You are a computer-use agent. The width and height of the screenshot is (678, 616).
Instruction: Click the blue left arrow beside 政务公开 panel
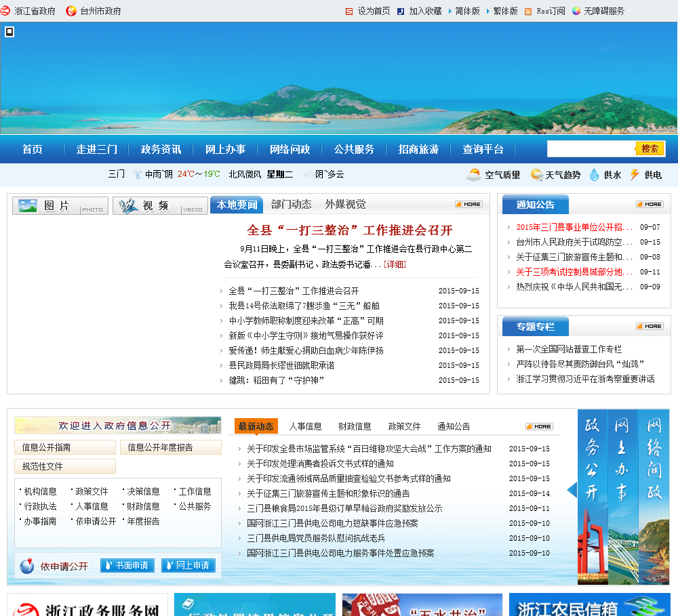click(x=572, y=490)
